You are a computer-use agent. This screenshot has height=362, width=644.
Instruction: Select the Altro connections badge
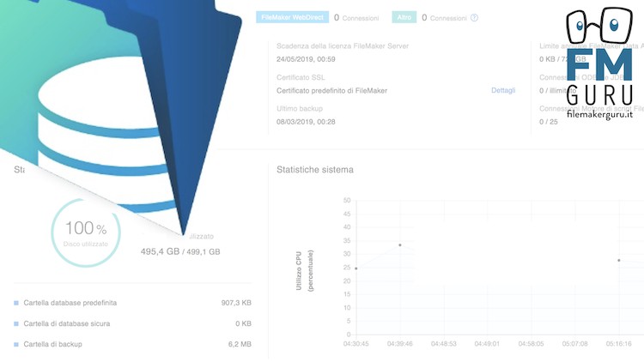tap(404, 17)
